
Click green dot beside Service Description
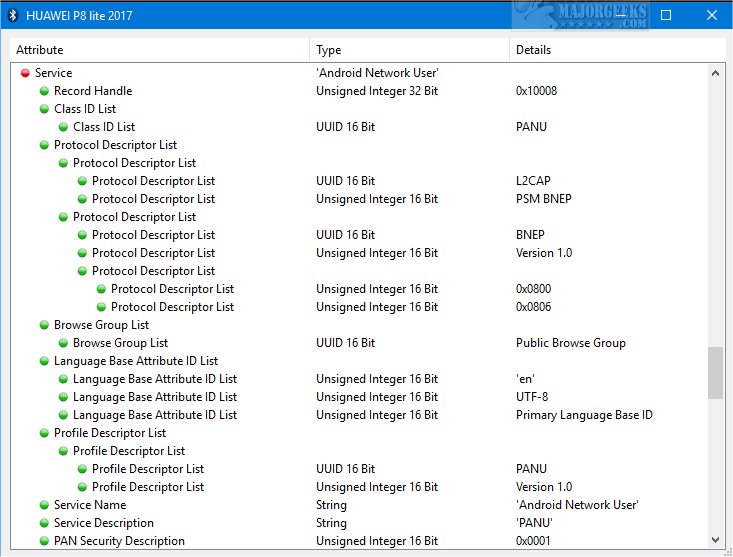click(44, 523)
